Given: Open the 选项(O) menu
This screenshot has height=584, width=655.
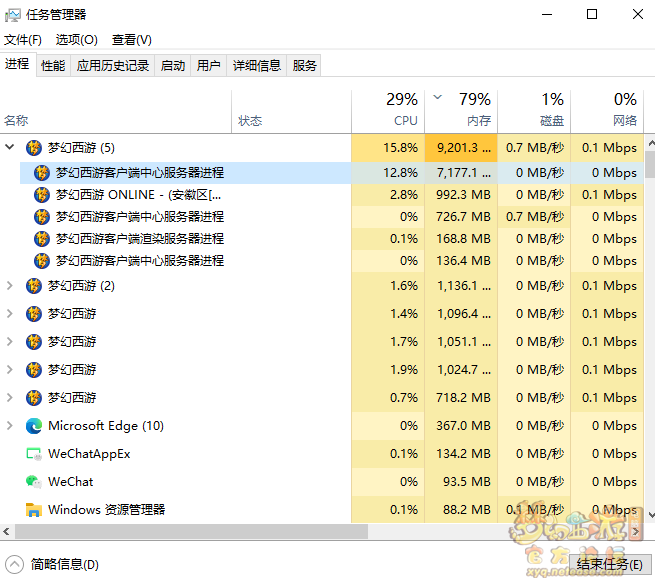Looking at the screenshot, I should point(76,40).
